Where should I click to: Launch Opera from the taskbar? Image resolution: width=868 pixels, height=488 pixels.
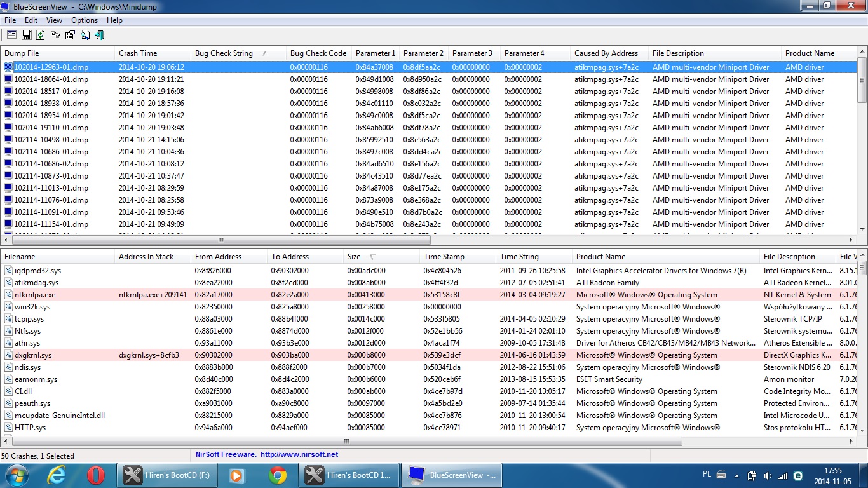coord(96,475)
